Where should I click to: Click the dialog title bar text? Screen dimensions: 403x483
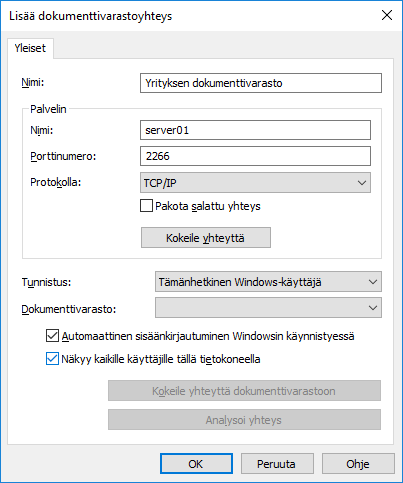(90, 16)
